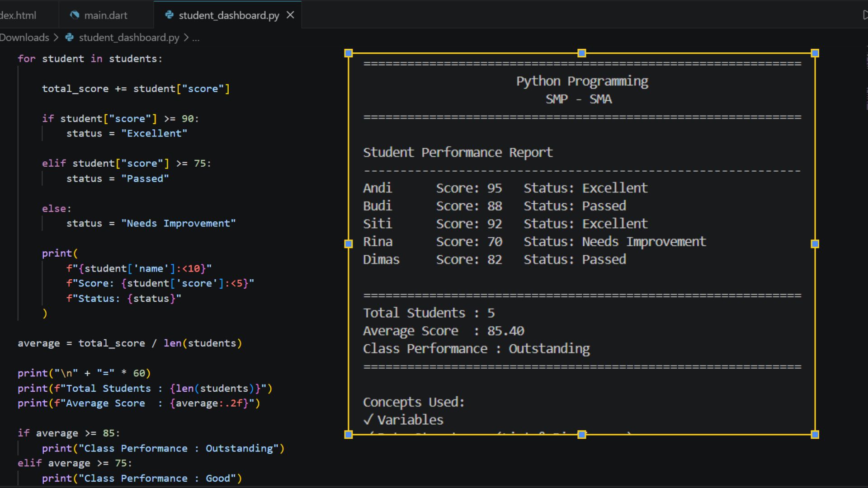Grab the bottom-left selection handle
This screenshot has height=488, width=868.
(x=348, y=435)
